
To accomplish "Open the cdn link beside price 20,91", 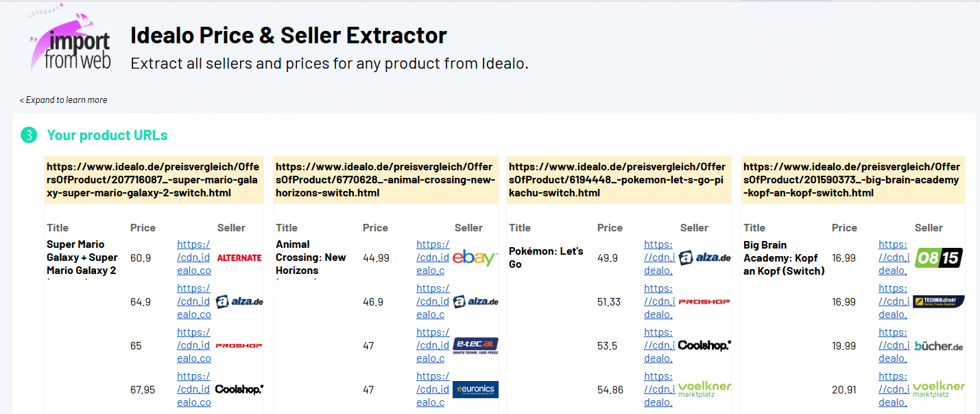I will coord(892,389).
